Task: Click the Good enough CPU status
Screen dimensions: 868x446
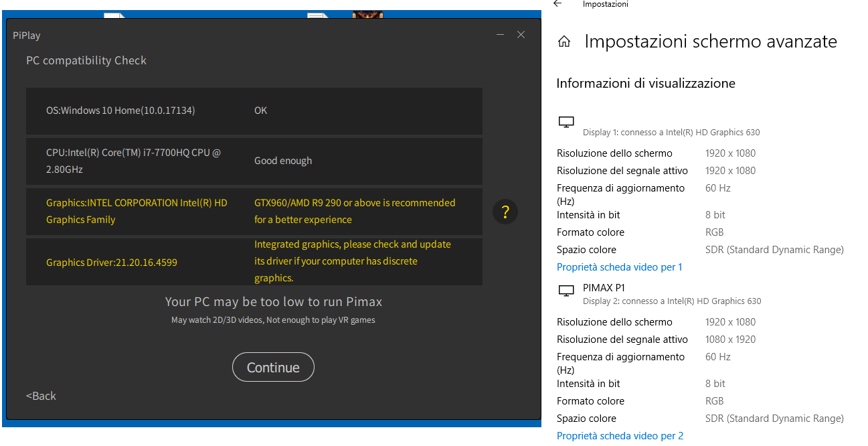Action: click(283, 161)
